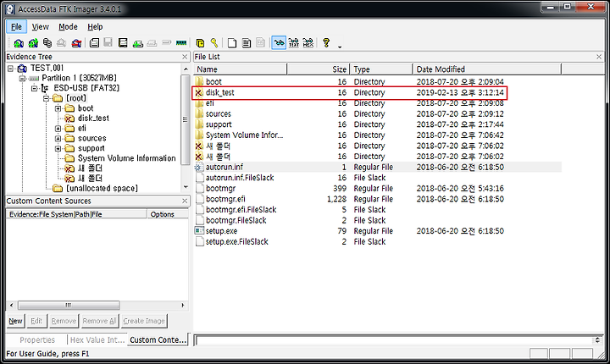Close the File List panel
Viewport: 610px width, 364px height.
pos(599,57)
